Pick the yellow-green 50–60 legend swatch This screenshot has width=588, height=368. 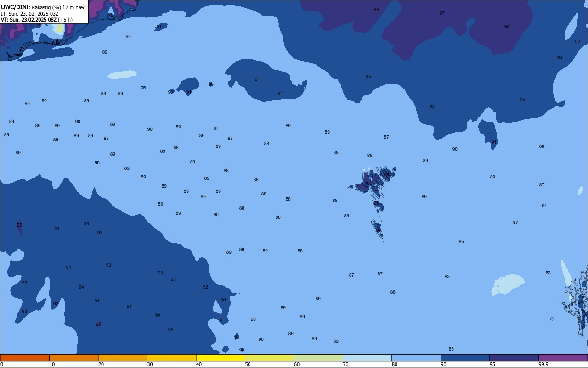coord(269,357)
